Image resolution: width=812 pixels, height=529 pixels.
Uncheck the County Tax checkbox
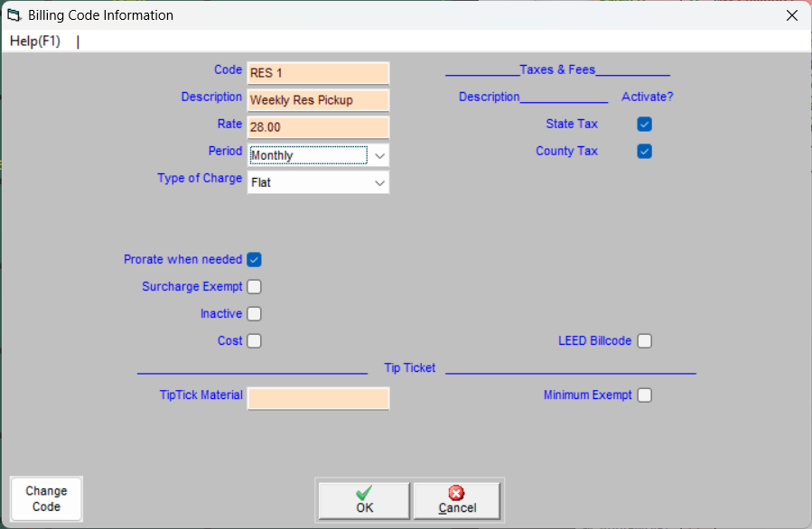click(x=644, y=152)
